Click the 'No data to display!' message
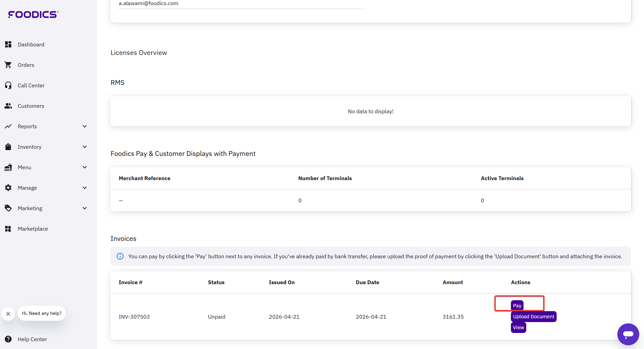This screenshot has height=349, width=644. (371, 111)
